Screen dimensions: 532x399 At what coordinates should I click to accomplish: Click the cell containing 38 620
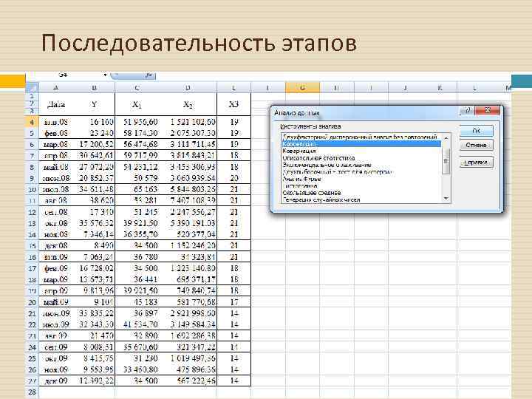tap(94, 200)
